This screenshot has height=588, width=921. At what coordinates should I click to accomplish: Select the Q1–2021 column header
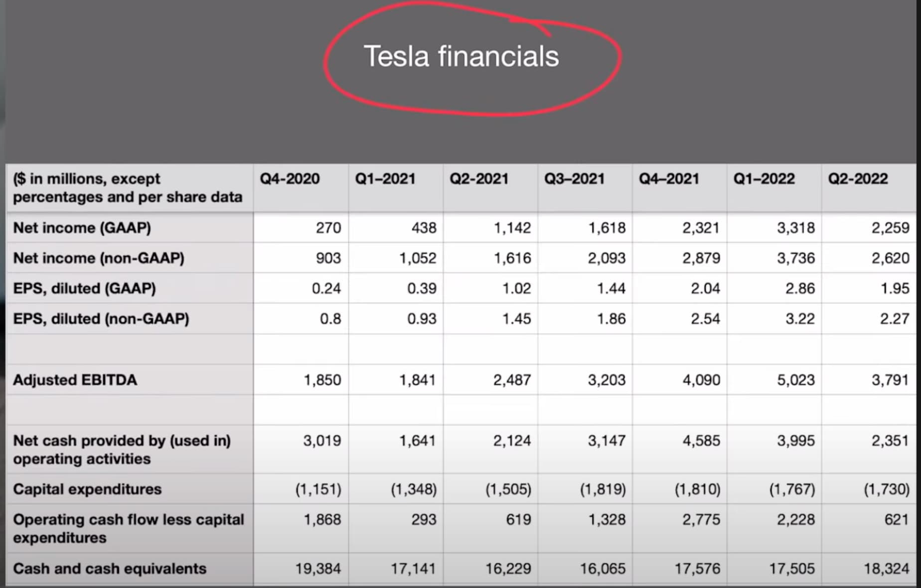point(385,179)
